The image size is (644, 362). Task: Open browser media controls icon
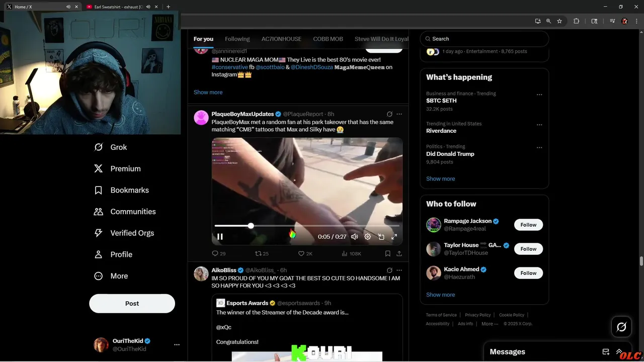pos(612,21)
